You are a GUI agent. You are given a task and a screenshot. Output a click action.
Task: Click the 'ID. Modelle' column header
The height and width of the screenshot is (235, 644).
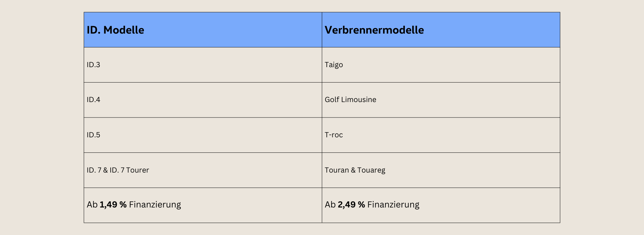pyautogui.click(x=115, y=30)
